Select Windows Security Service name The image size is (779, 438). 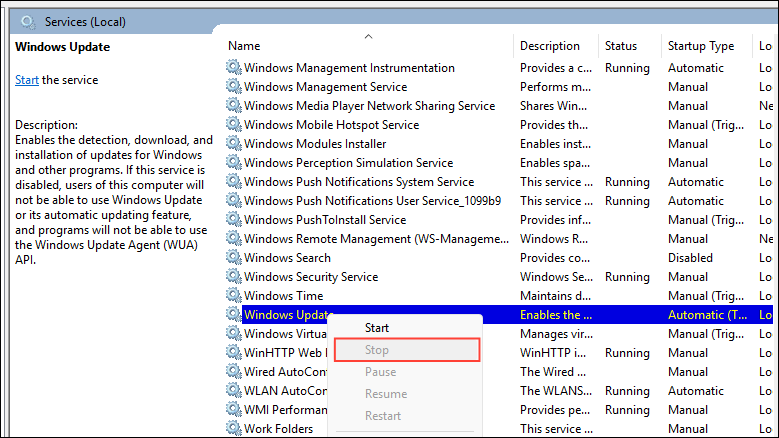311,277
